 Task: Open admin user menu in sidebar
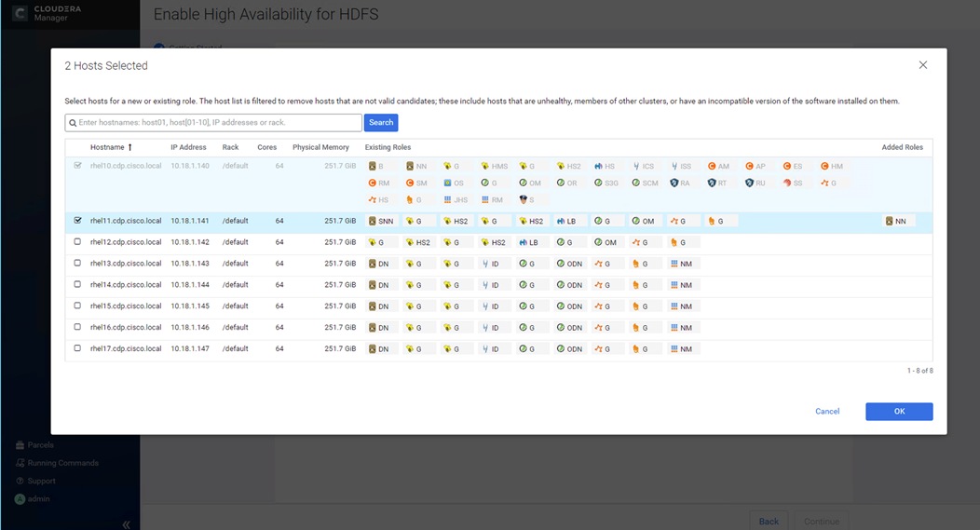tap(33, 498)
